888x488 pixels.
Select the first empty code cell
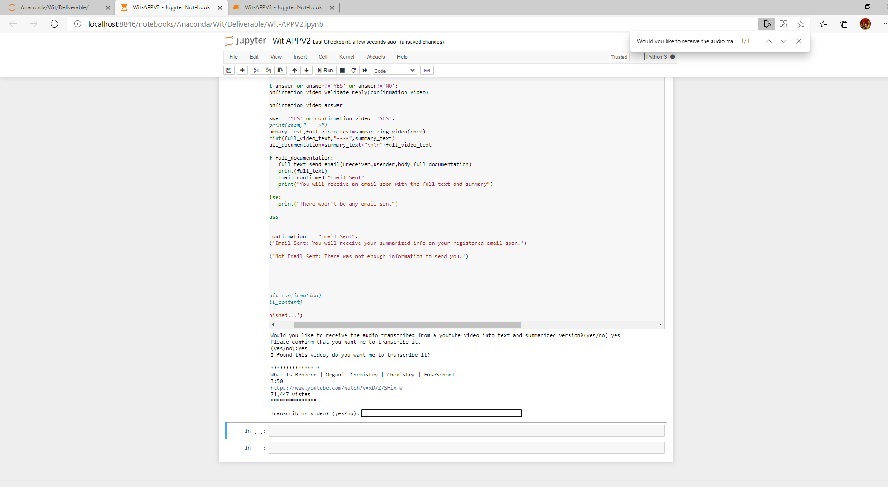coord(466,431)
